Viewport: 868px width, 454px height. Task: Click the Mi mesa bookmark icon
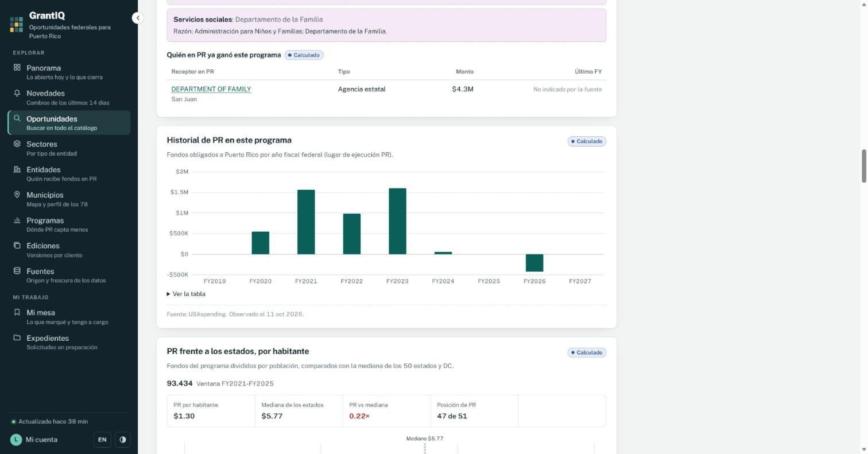(x=17, y=312)
